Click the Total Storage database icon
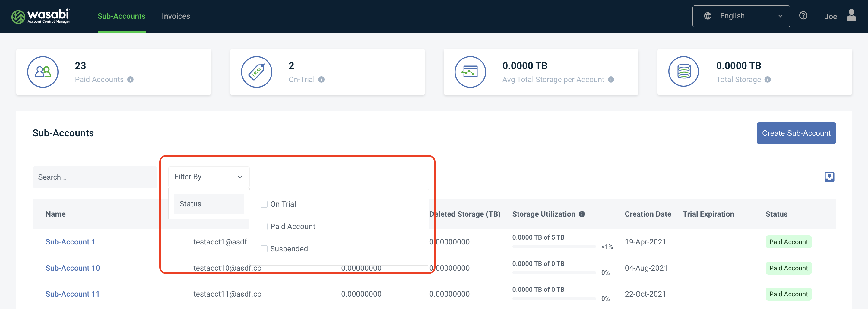This screenshot has width=868, height=309. click(x=684, y=72)
